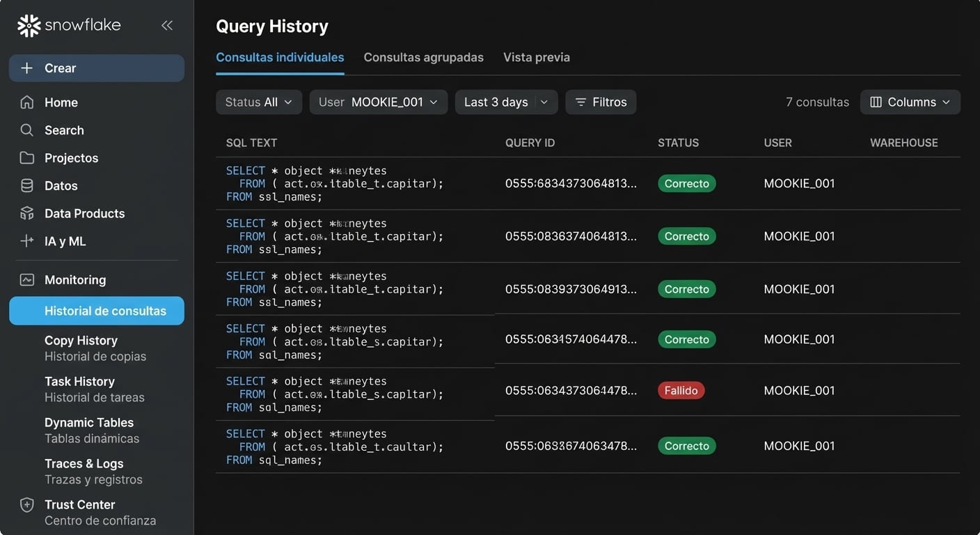Switch to Consultas agrupadas tab

(424, 58)
